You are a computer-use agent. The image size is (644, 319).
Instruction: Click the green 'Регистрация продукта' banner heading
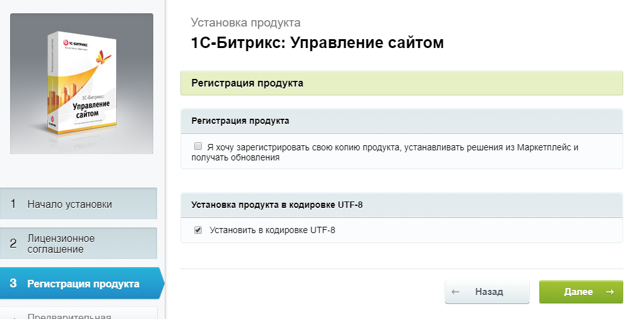tap(402, 83)
